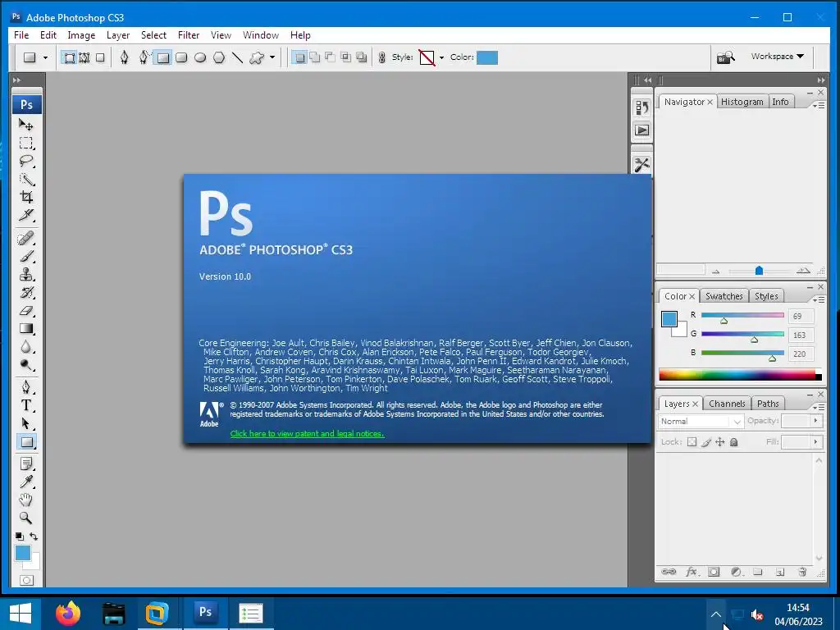Select the Eraser tool
Image resolution: width=840 pixels, height=630 pixels.
click(x=26, y=311)
